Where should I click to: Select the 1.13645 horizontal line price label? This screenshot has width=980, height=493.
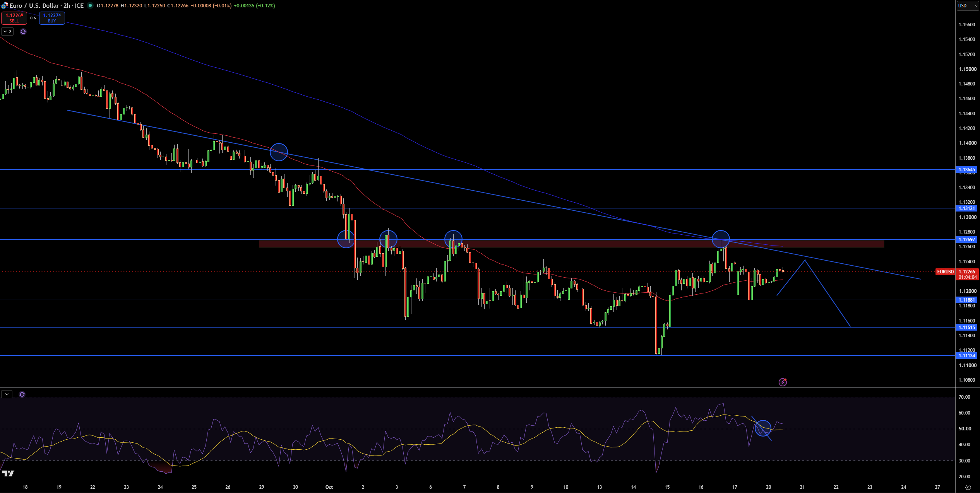tap(966, 170)
